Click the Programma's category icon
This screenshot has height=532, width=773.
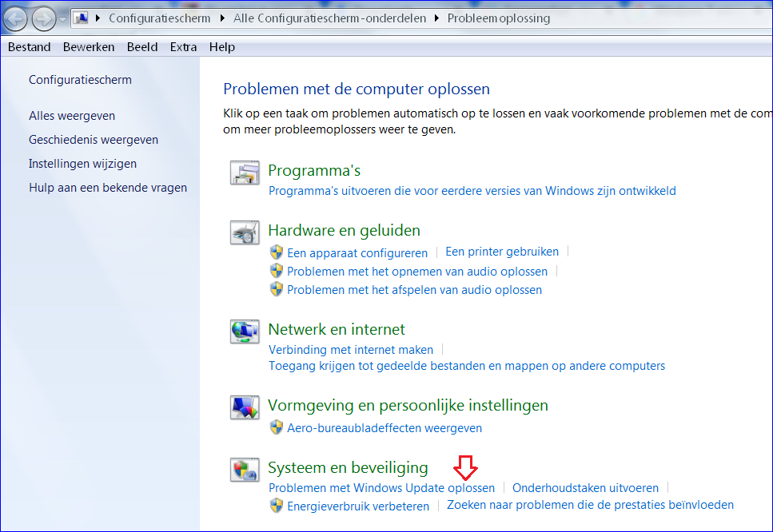(x=245, y=173)
